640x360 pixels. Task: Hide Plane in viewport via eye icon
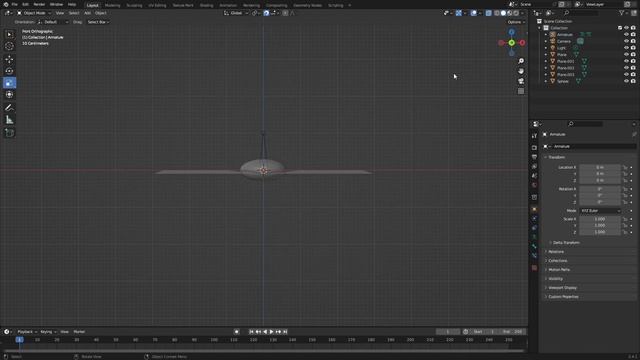click(x=626, y=54)
